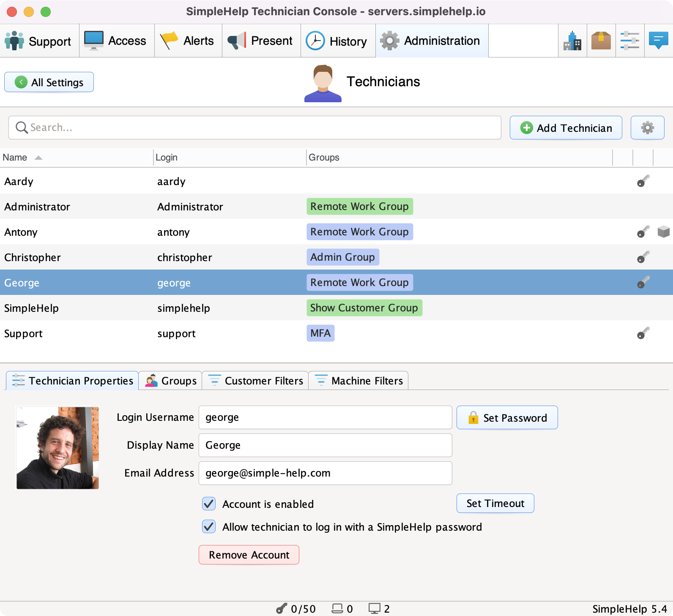This screenshot has width=673, height=616.
Task: Sort by the Login column header
Action: point(230,158)
